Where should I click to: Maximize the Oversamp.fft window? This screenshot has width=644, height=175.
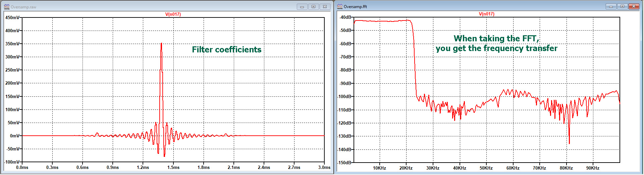(622, 6)
